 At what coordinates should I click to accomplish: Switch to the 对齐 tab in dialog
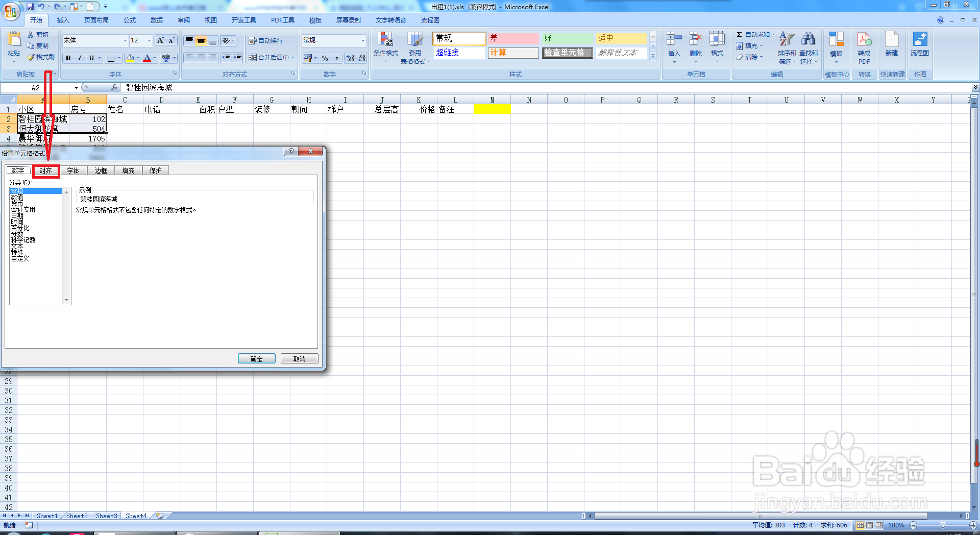[46, 171]
